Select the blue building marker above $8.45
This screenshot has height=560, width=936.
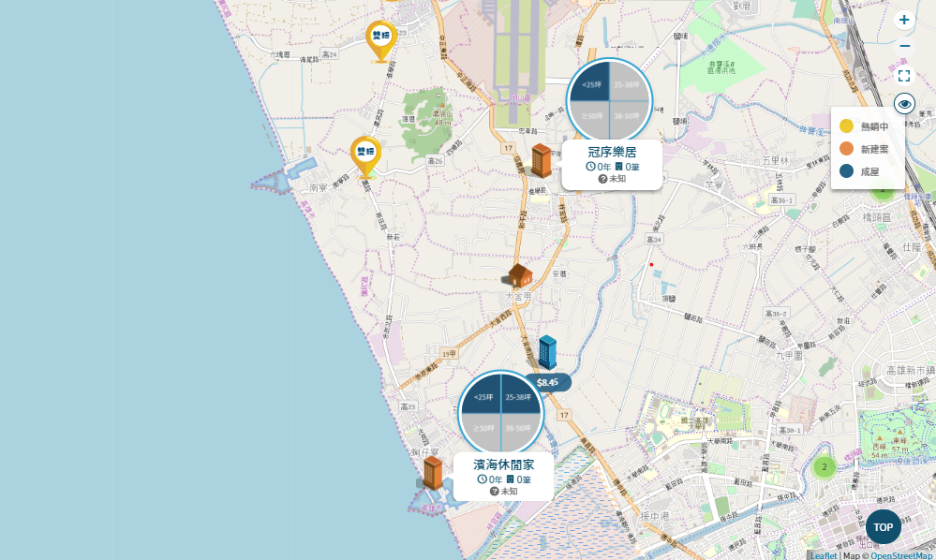[547, 352]
